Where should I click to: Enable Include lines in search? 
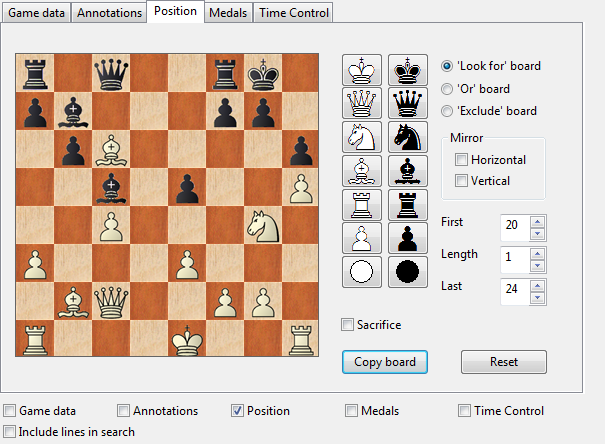click(10, 432)
